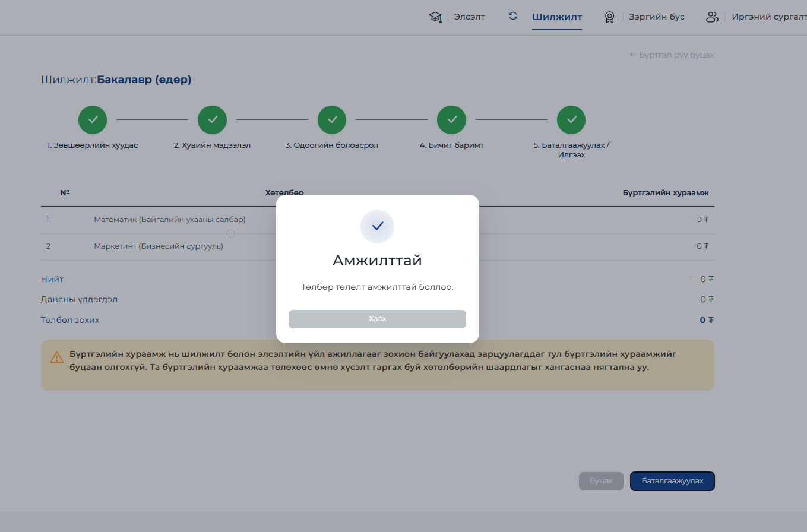Click the refresh arrows icon beside Шилжилт
Image resolution: width=807 pixels, height=532 pixels.
(513, 17)
